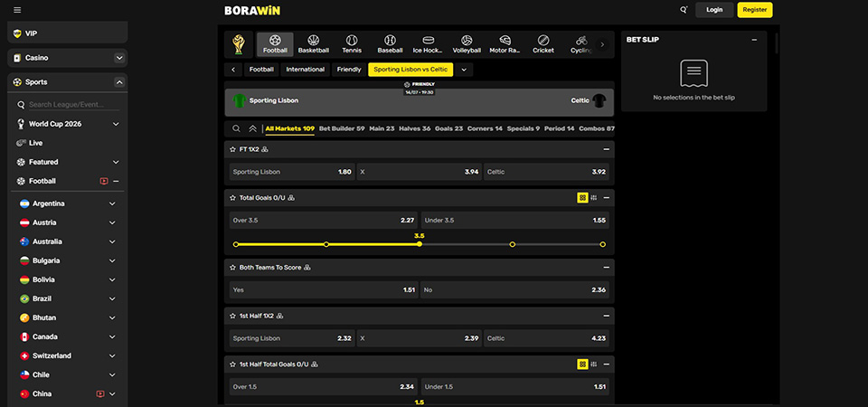Open the match selector dropdown chevron
This screenshot has width=868, height=407.
pos(464,70)
